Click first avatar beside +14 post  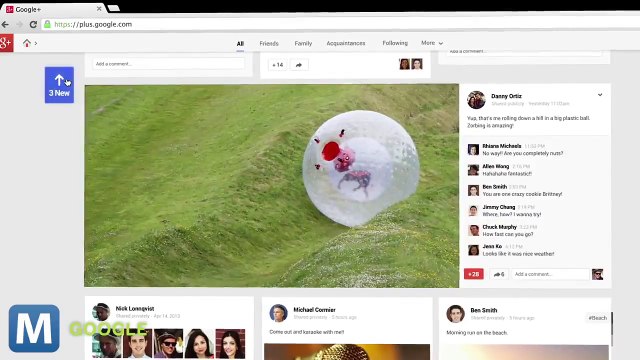tap(404, 64)
